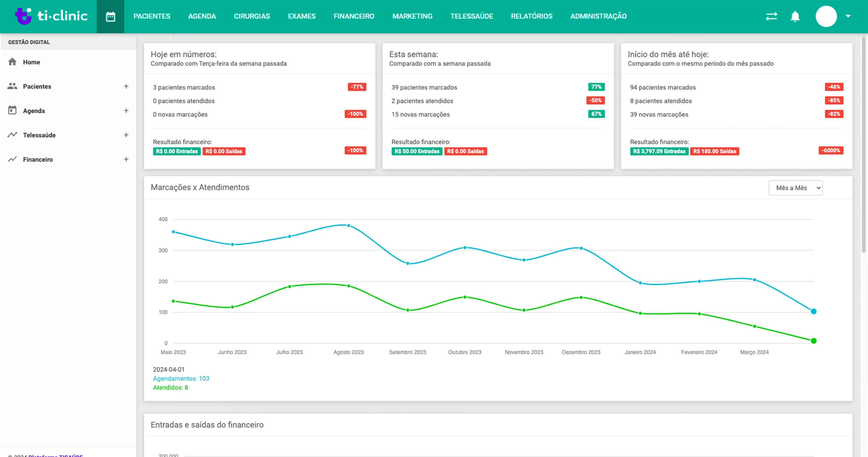Select Telessaúde label in sidebar
Viewport: 868px width, 457px height.
click(x=39, y=135)
